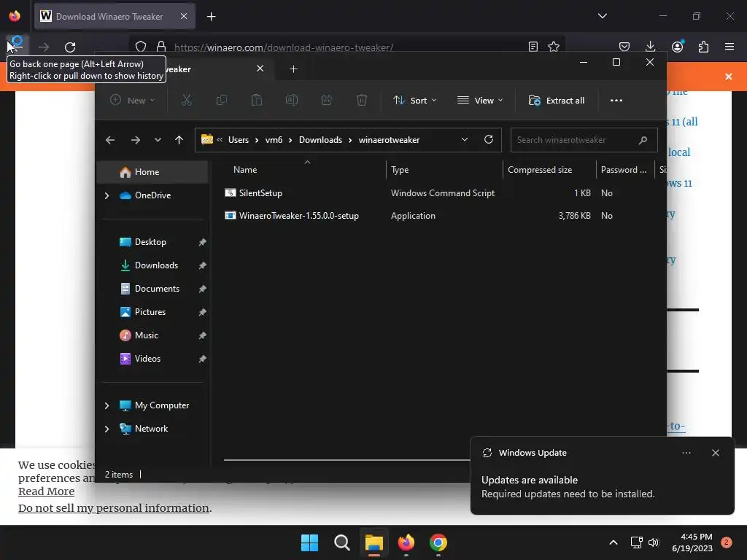Open the View dropdown
The image size is (747, 560).
point(480,101)
